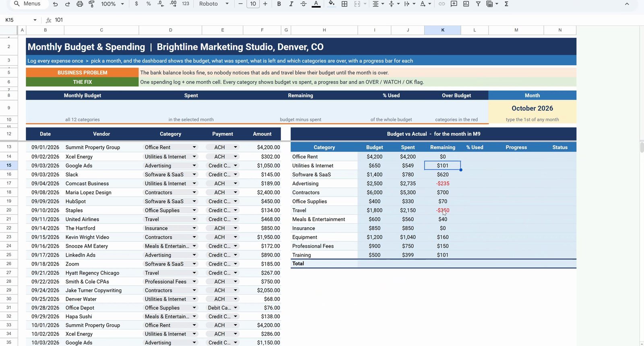Open the more number formats 123 button
This screenshot has height=346, width=644.
coord(186,4)
